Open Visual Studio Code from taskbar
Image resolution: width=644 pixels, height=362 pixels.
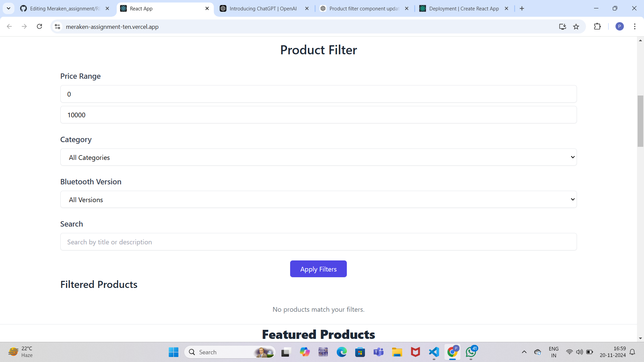pyautogui.click(x=434, y=352)
